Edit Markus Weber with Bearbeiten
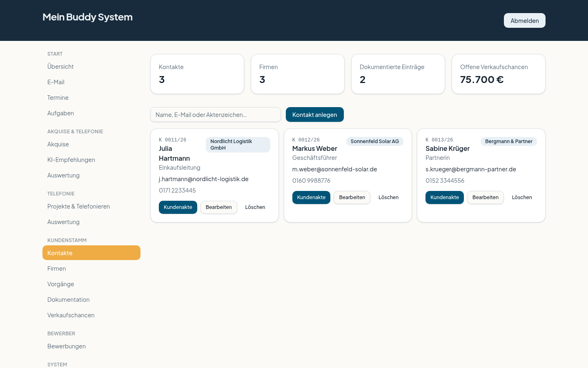 [352, 197]
